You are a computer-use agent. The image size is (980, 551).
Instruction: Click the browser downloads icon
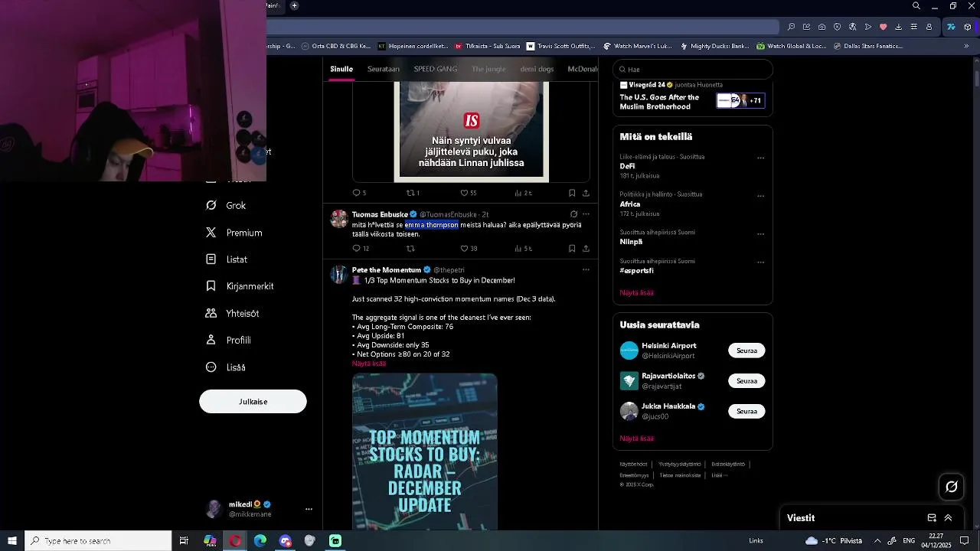tap(898, 27)
